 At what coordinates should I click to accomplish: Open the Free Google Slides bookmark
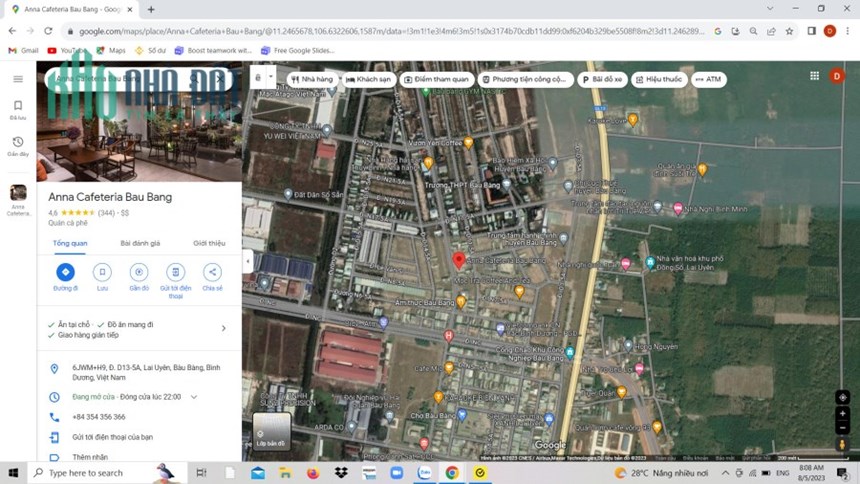click(x=297, y=50)
